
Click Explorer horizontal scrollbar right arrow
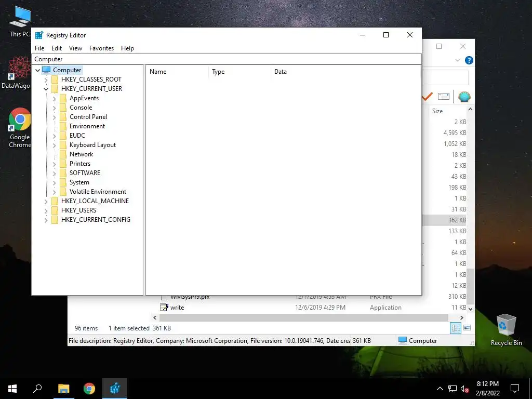pyautogui.click(x=461, y=317)
